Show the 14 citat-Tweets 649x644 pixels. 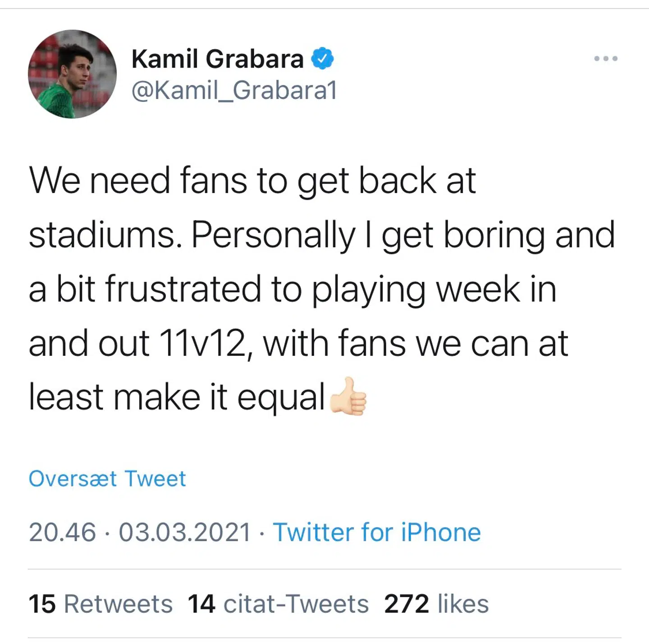pos(278,604)
